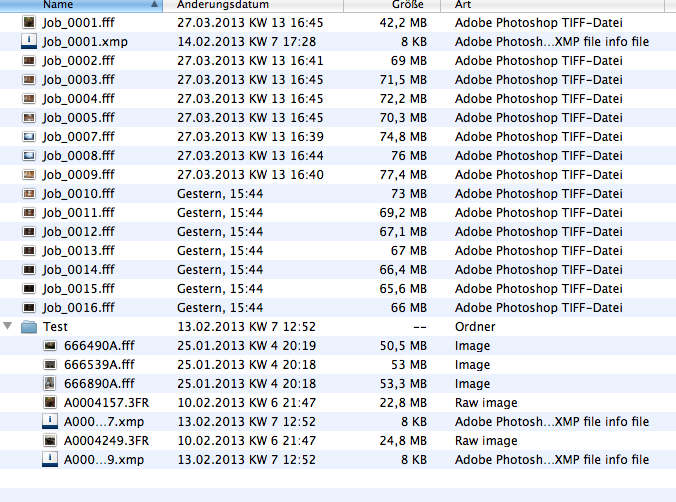Select Job_0013.fff file name
676x502 pixels.
point(78,250)
